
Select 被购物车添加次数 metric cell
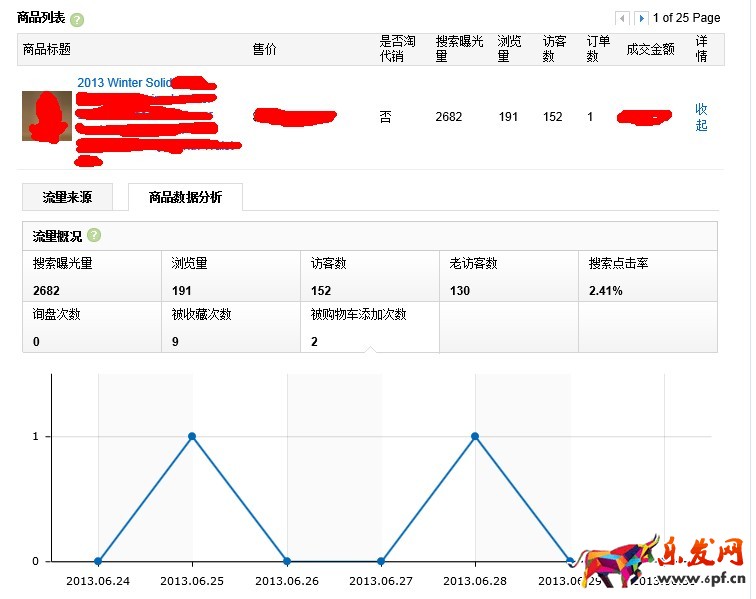coord(370,327)
